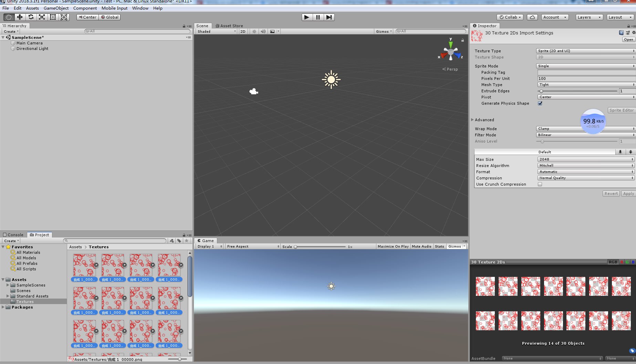Click the Open button in Inspector
636x364 pixels.
pyautogui.click(x=628, y=40)
